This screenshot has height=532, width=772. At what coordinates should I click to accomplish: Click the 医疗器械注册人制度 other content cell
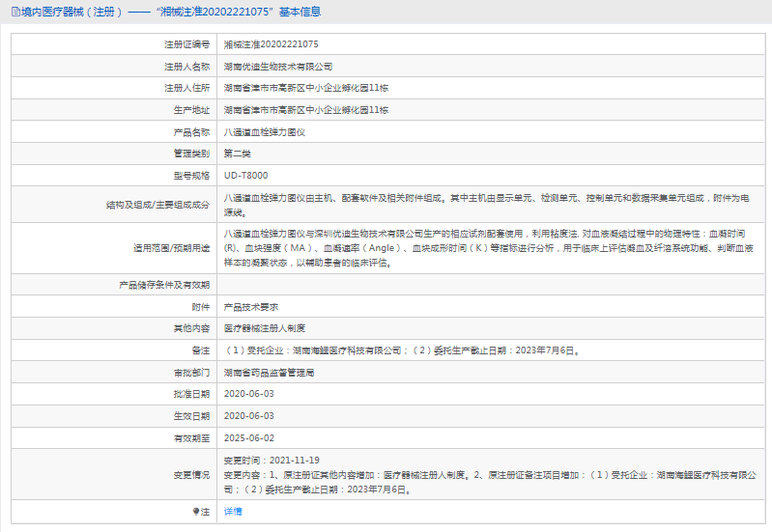click(264, 328)
